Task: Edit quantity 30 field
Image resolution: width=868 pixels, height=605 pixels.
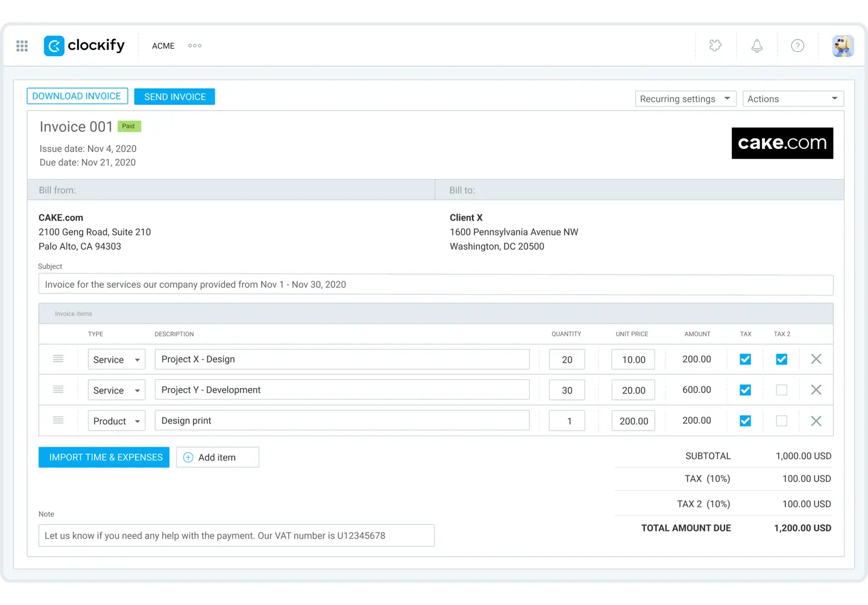Action: 567,390
